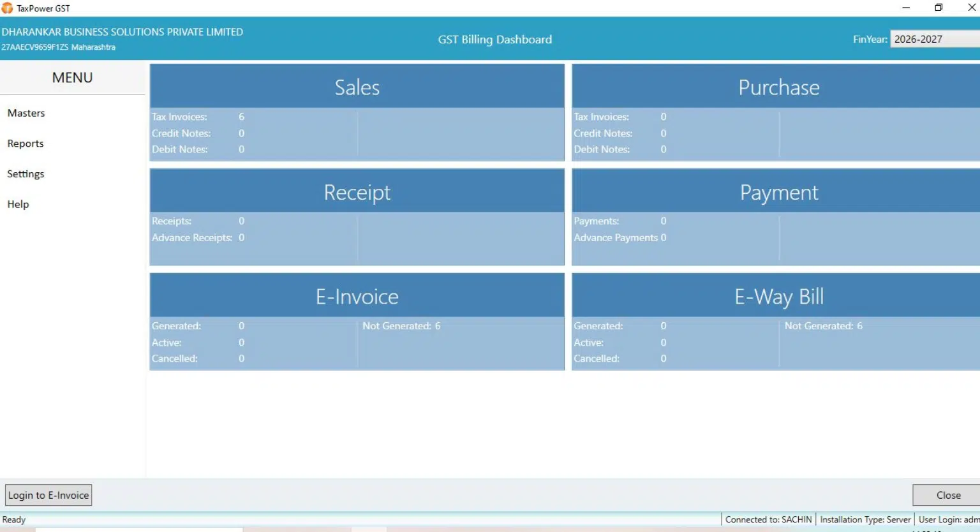The height and width of the screenshot is (532, 980).
Task: Click the User Login status entry
Action: (949, 519)
